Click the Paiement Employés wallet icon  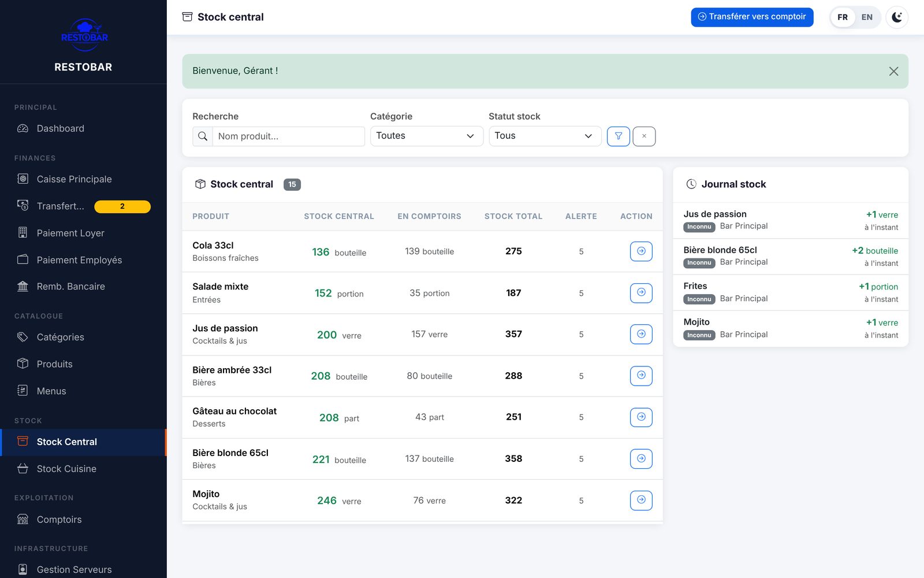click(x=23, y=260)
